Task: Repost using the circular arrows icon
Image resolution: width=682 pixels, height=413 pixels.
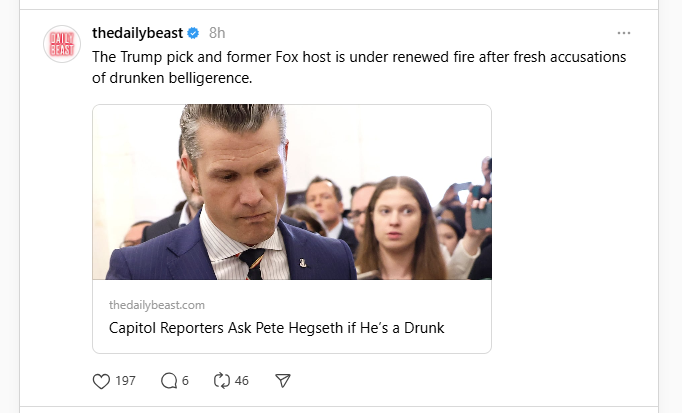Action: (x=222, y=381)
